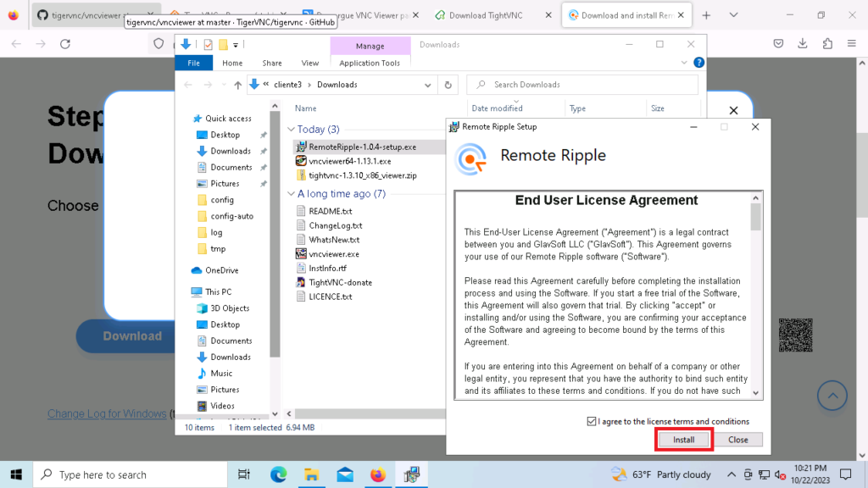Reload the Firefox page
The height and width of the screenshot is (488, 868).
click(65, 44)
